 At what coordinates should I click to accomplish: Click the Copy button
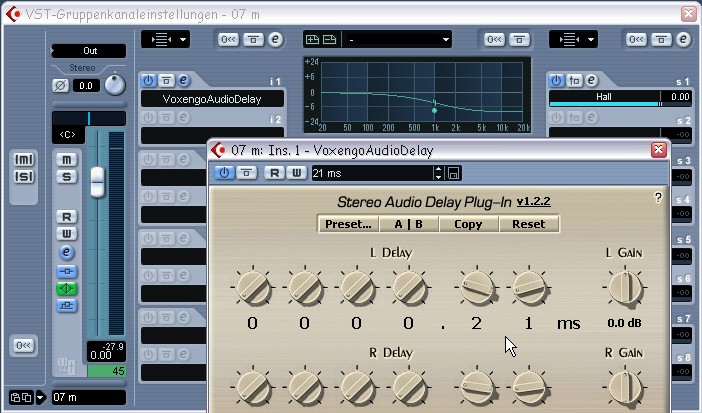pyautogui.click(x=468, y=224)
